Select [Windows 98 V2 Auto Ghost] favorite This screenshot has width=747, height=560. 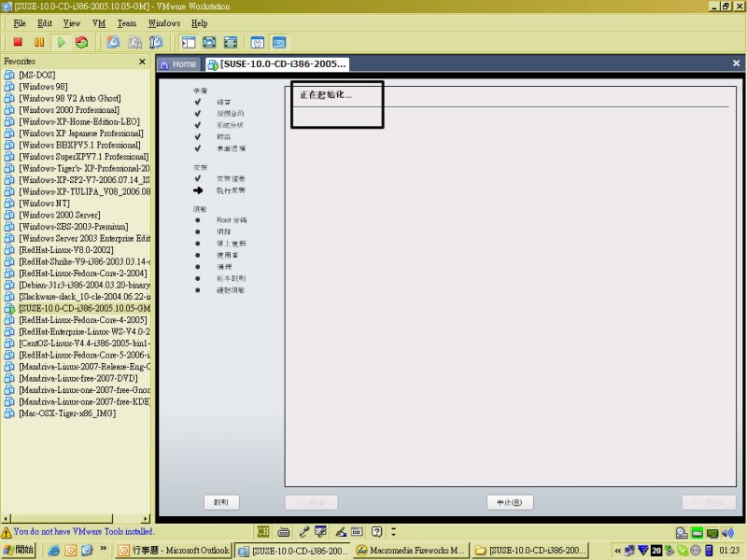point(69,99)
